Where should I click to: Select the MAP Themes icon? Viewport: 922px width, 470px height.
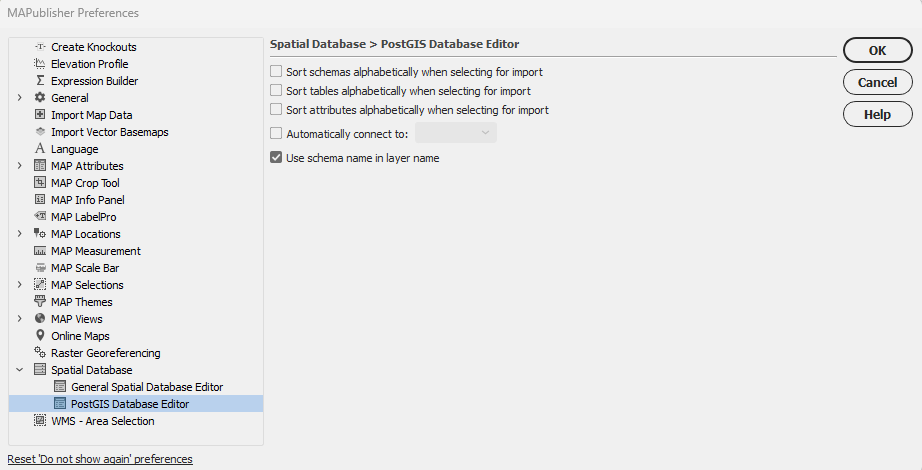click(x=40, y=302)
